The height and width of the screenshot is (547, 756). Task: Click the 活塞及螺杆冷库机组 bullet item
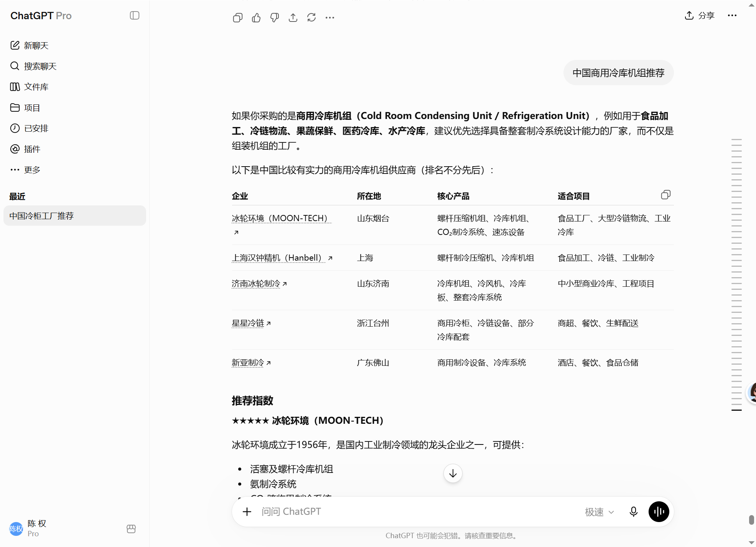(292, 469)
